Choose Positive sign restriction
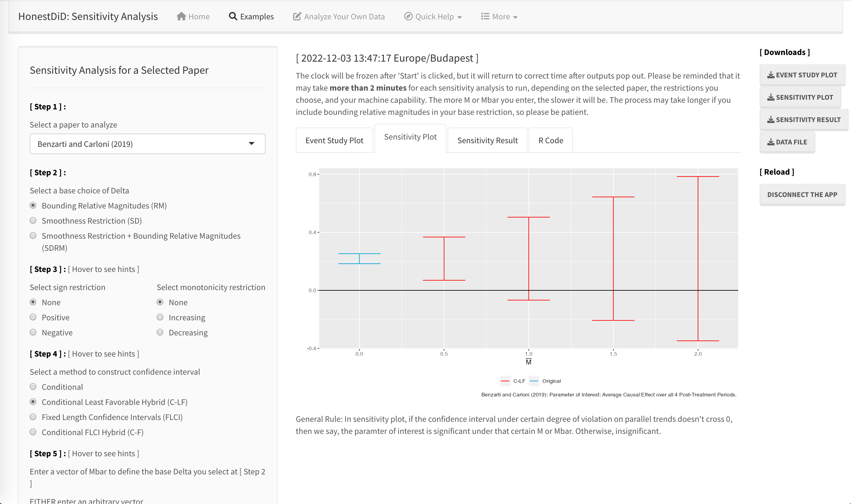The image size is (851, 504). pos(33,317)
